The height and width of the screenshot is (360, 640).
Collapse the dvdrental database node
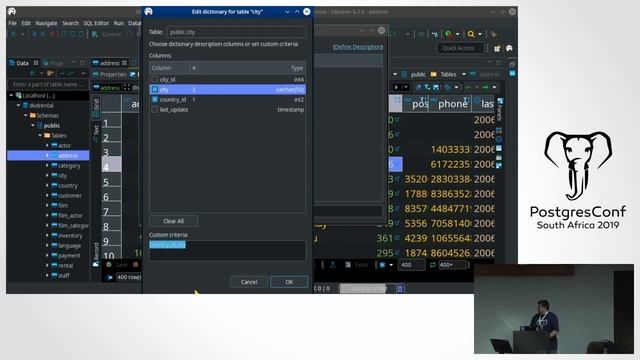[x=18, y=105]
